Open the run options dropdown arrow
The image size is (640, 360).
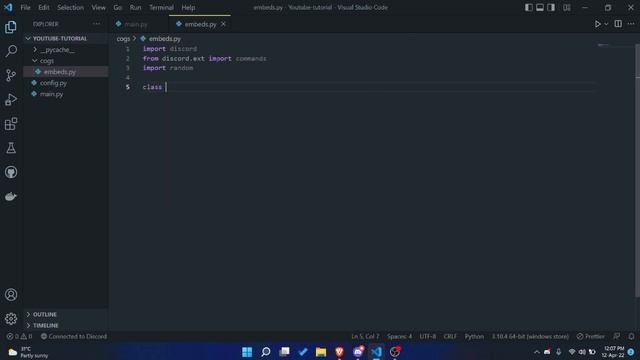(606, 24)
